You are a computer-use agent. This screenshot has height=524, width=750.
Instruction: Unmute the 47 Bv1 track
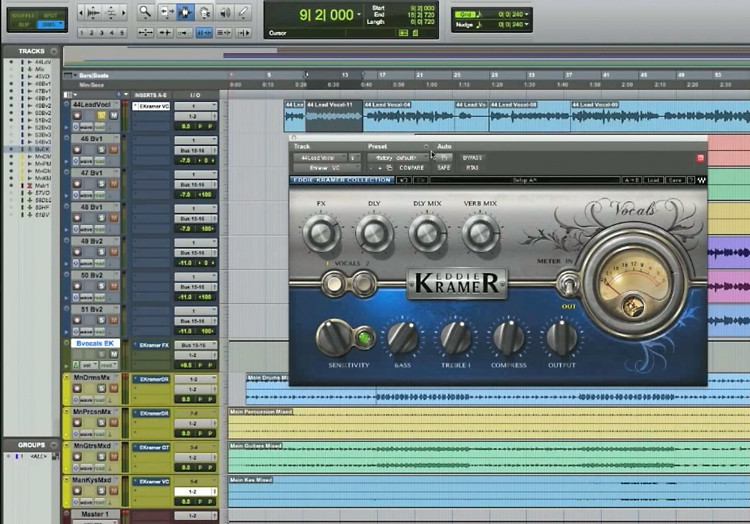(x=114, y=184)
